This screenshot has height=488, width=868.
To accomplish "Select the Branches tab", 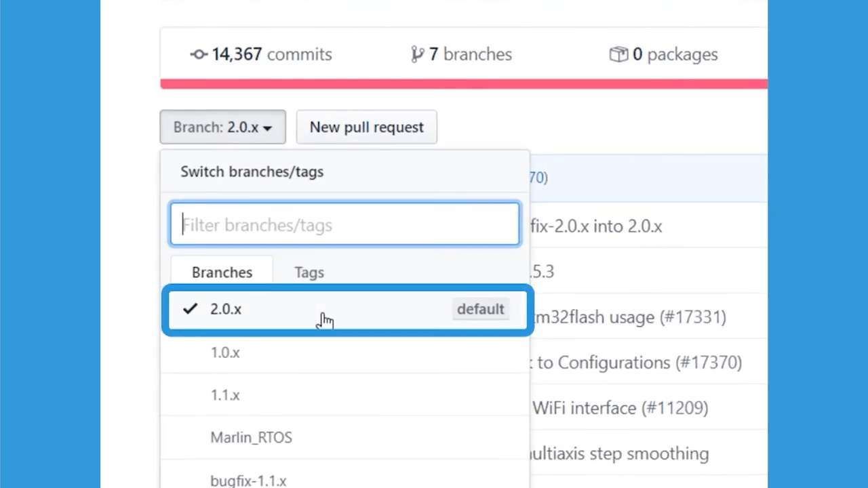I will tap(222, 272).
